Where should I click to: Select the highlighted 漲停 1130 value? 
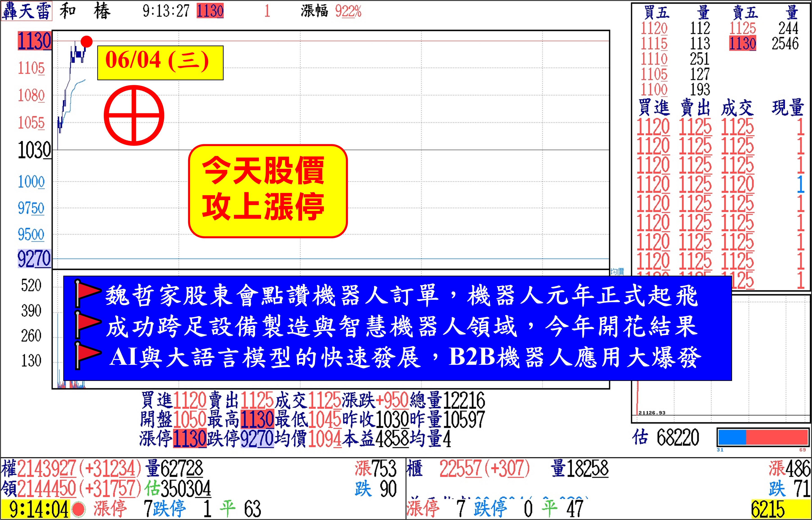click(190, 439)
